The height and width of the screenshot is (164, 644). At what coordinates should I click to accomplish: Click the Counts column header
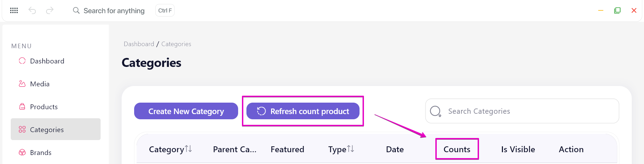point(457,149)
